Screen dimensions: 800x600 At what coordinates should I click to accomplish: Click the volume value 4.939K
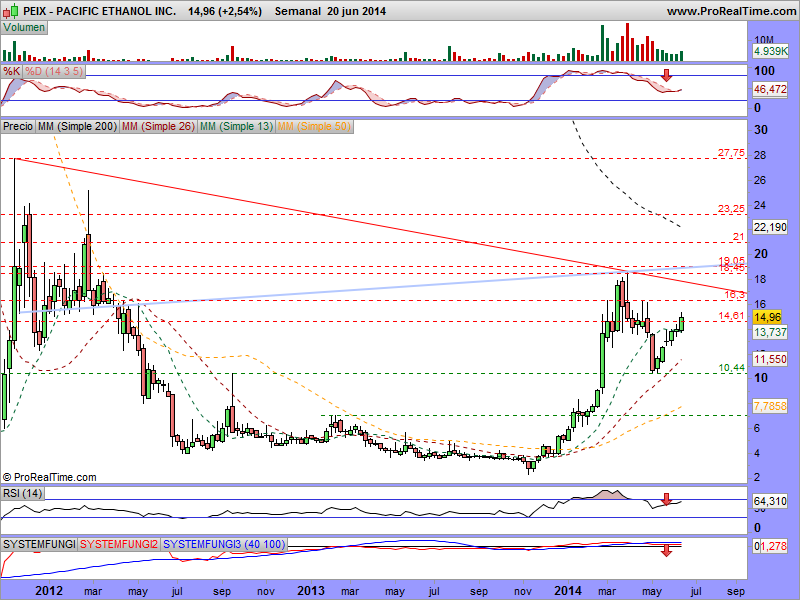click(770, 51)
